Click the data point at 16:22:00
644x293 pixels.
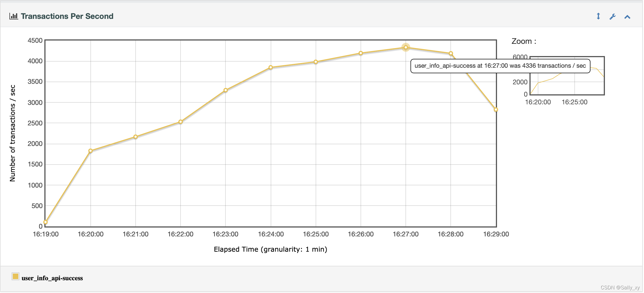pyautogui.click(x=181, y=122)
